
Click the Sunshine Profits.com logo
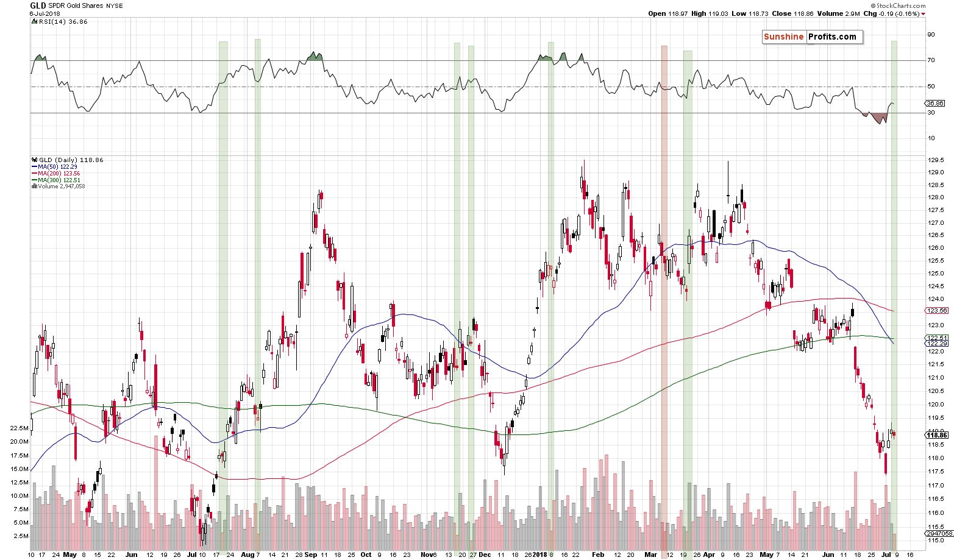point(812,37)
